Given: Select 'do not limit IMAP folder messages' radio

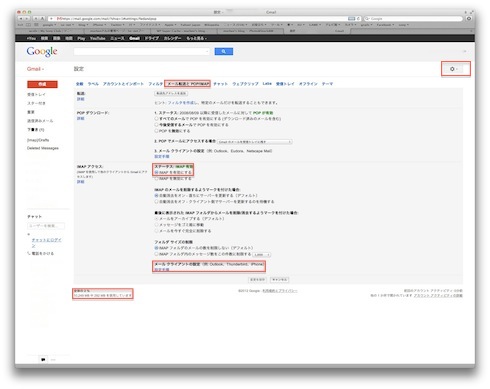Looking at the screenshot, I should [x=156, y=248].
